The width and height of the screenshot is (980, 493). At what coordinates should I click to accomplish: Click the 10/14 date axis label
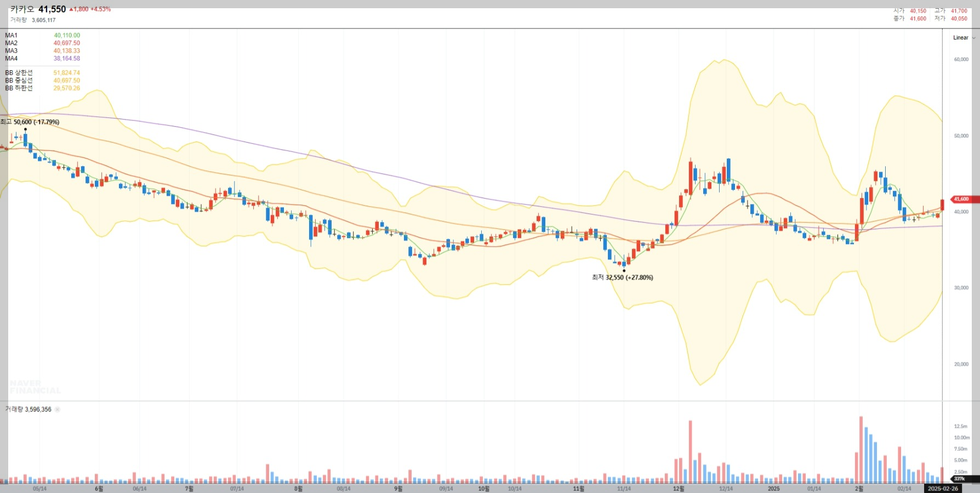[515, 489]
